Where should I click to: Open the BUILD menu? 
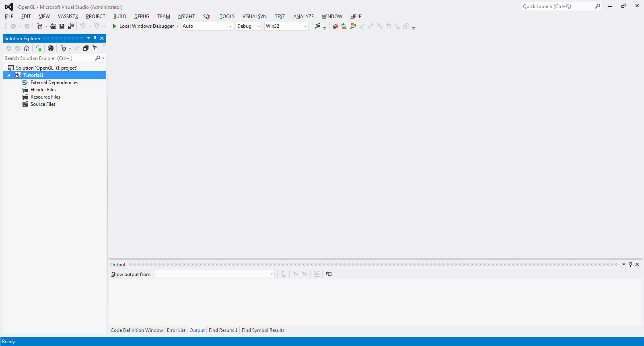[x=120, y=16]
